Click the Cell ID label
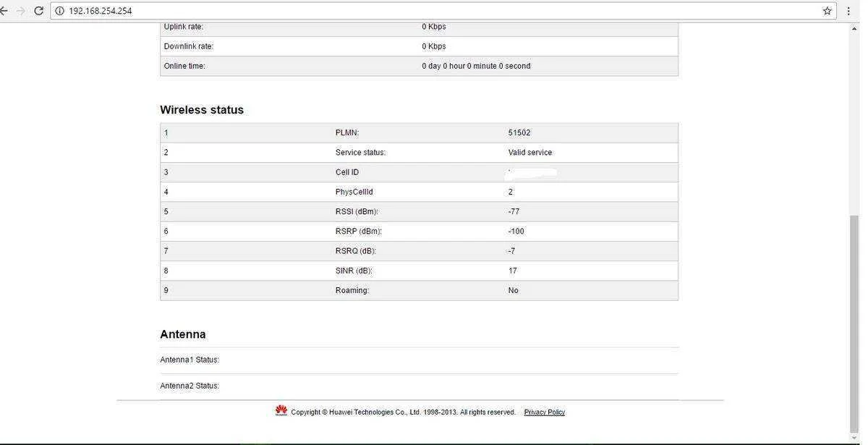The width and height of the screenshot is (868, 445). [347, 172]
